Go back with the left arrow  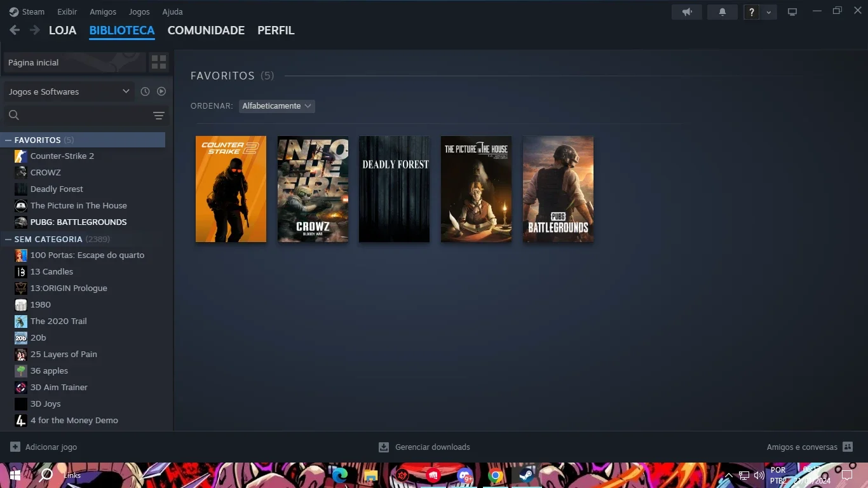point(15,30)
